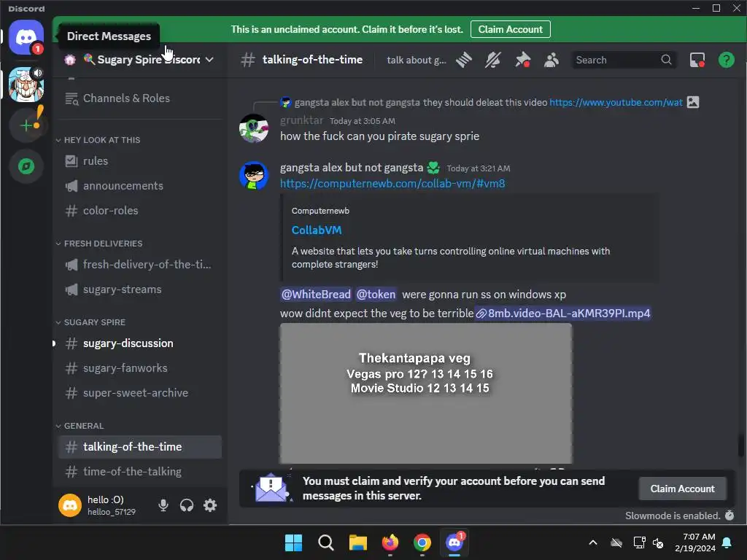The image size is (747, 560).
Task: Open the 8mb.video-BAL-aKMR39PI.mp4 attachment link
Action: click(562, 314)
